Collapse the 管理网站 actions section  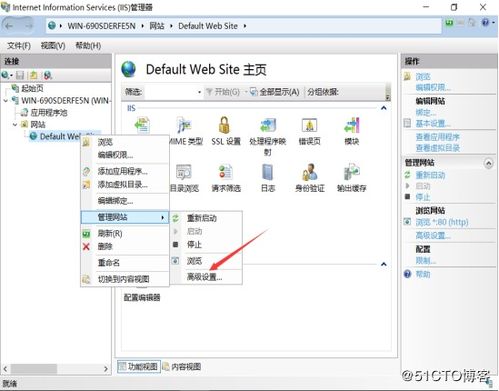tap(488, 163)
